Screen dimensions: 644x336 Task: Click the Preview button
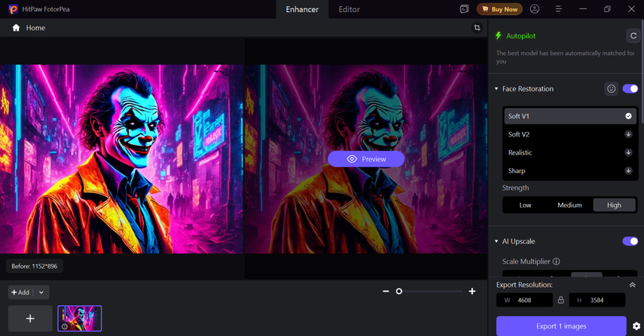(366, 159)
